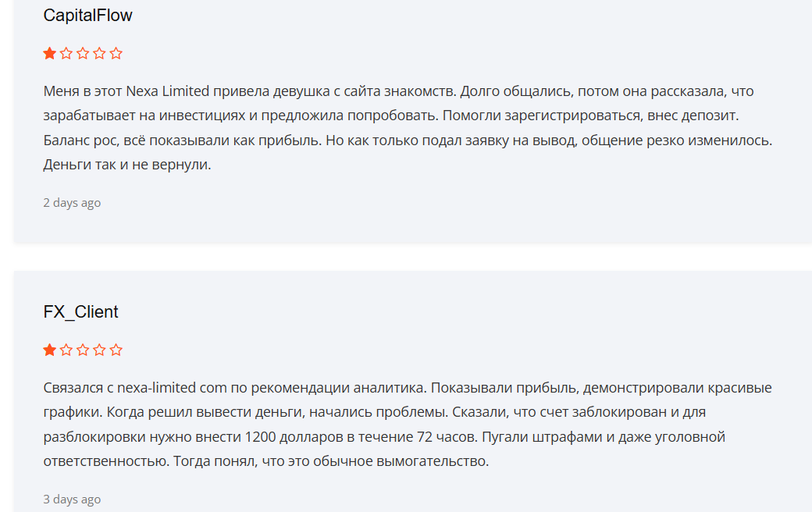
Task: Click the third star in CapitalFlow's rating
Action: tap(83, 54)
